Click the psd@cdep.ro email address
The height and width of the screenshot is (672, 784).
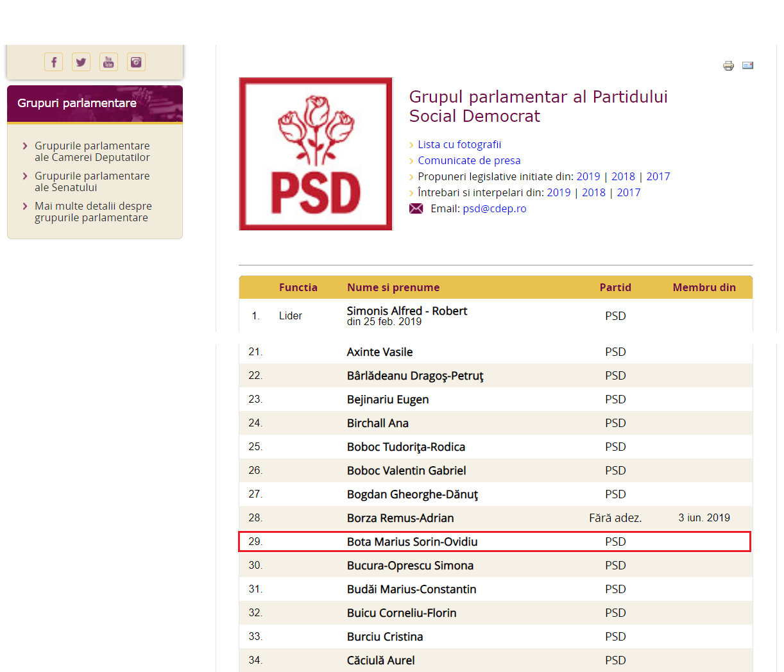(495, 208)
